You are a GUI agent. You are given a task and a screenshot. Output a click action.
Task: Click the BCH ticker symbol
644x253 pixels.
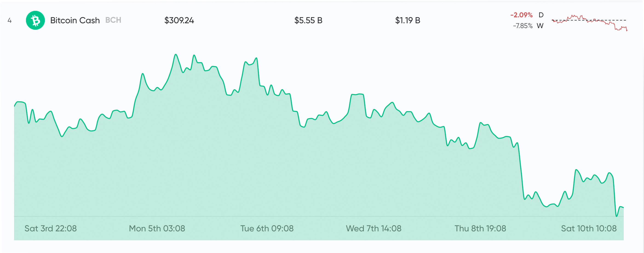tap(113, 20)
